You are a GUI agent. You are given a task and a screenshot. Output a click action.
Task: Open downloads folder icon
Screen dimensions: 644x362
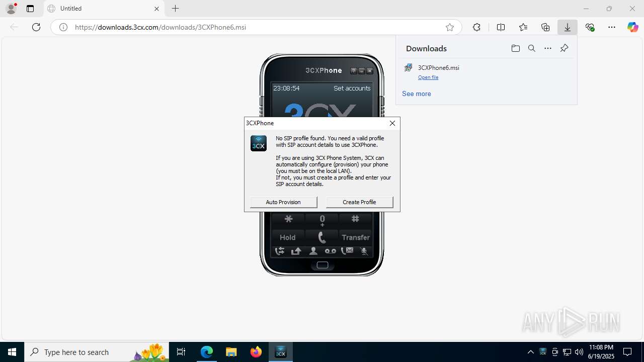(x=515, y=48)
